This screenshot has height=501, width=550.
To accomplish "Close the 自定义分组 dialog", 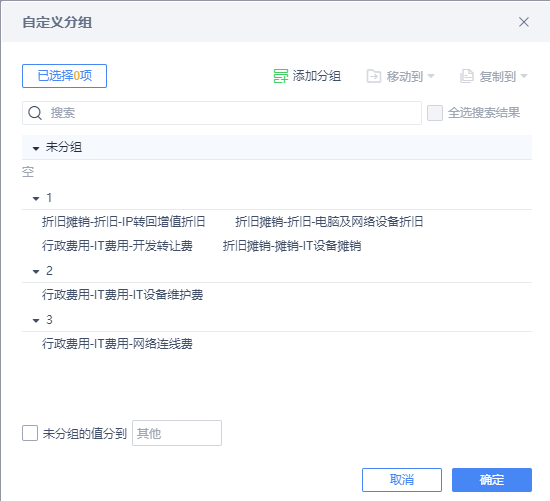I will click(x=524, y=22).
